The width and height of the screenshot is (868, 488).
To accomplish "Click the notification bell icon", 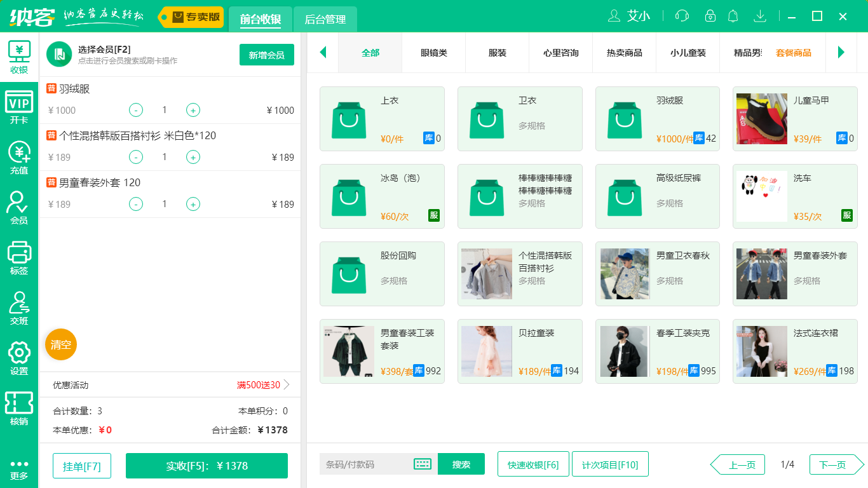I will click(733, 16).
